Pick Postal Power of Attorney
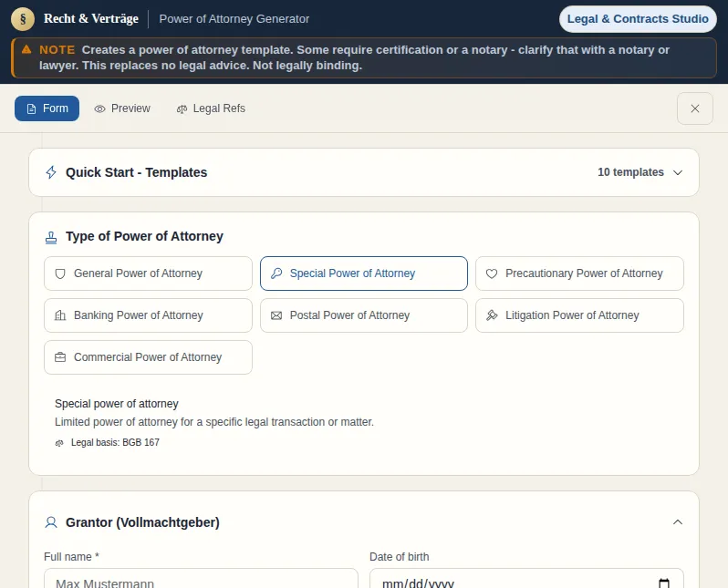The width and height of the screenshot is (728, 588). 364,315
